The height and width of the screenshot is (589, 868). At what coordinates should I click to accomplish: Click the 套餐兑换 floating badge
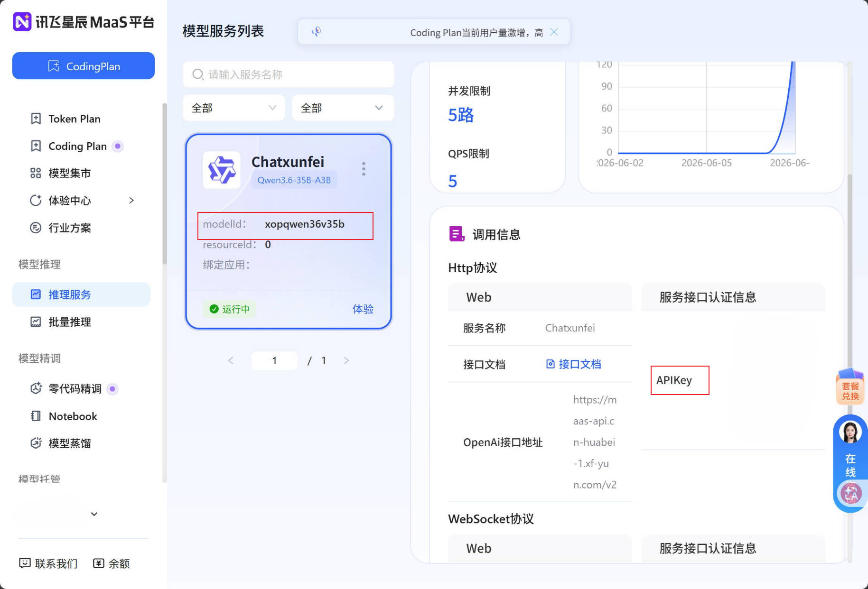click(850, 387)
